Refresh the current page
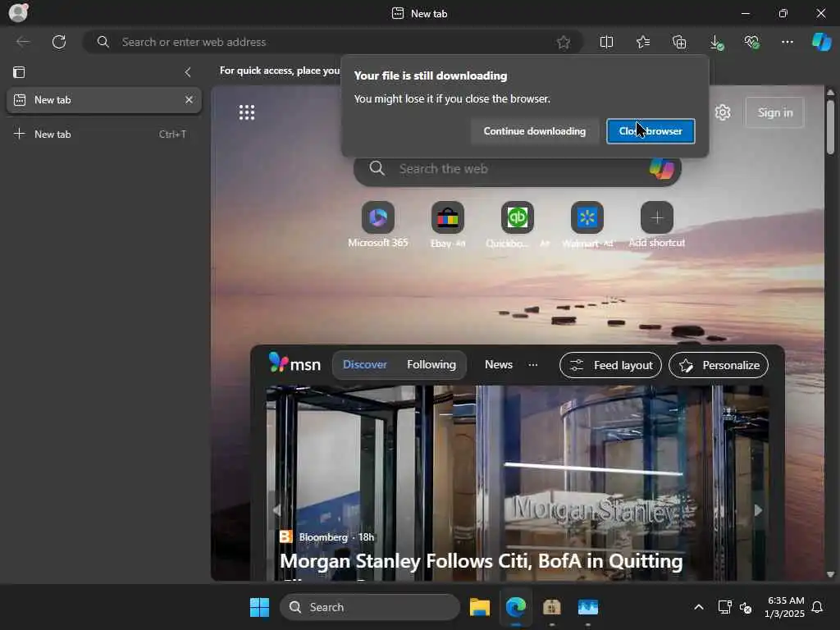840x630 pixels. tap(59, 42)
